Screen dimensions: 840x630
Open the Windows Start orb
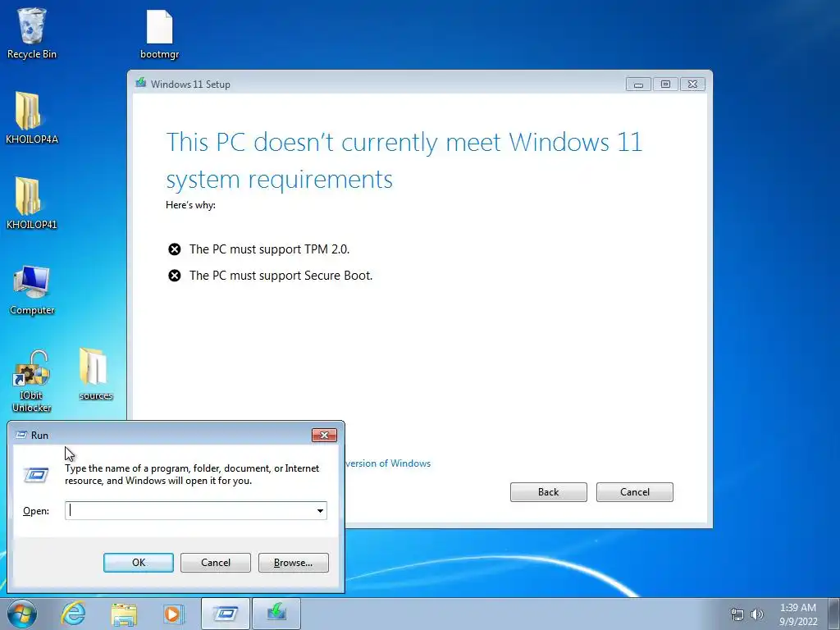click(22, 614)
